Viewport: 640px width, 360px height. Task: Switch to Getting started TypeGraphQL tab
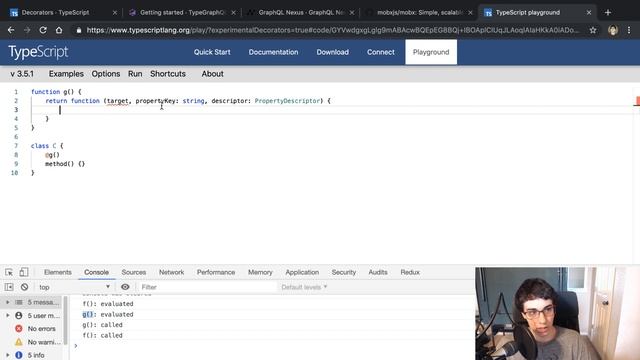[182, 13]
